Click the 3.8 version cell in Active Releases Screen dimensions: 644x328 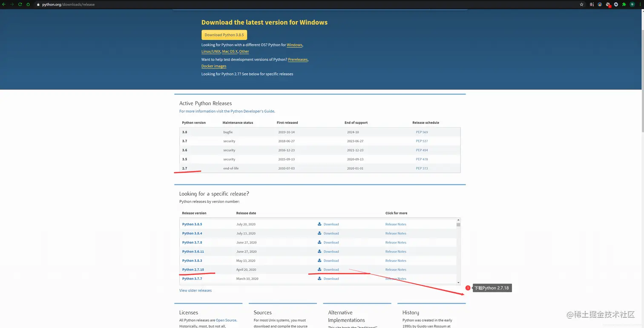click(x=184, y=132)
